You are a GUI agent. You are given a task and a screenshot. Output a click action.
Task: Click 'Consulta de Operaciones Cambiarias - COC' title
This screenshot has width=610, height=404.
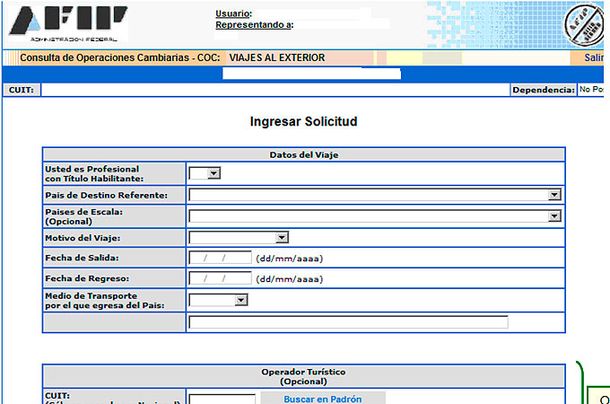tap(119, 58)
